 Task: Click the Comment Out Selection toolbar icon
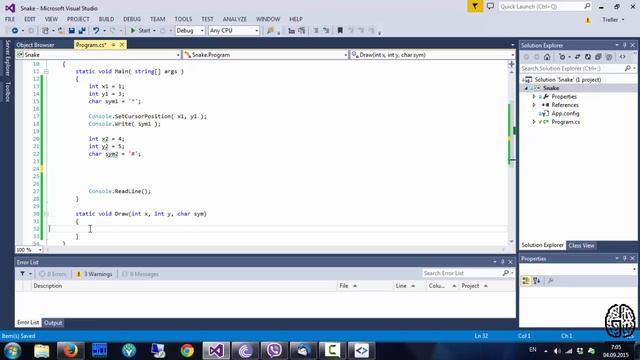click(316, 31)
